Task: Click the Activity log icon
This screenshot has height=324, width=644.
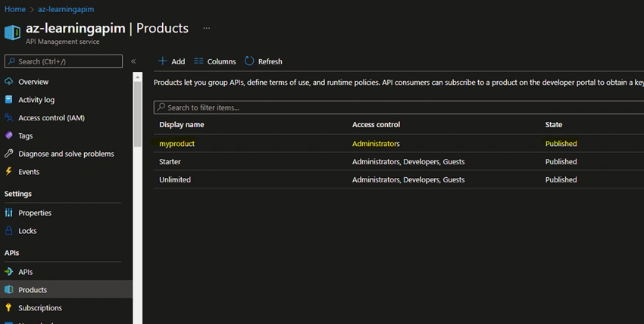Action: point(8,99)
